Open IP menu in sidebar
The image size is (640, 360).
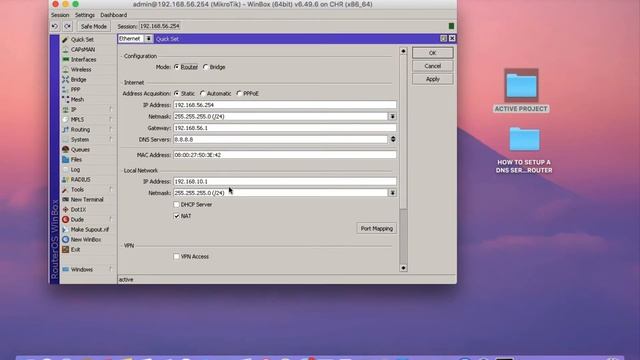(x=73, y=109)
